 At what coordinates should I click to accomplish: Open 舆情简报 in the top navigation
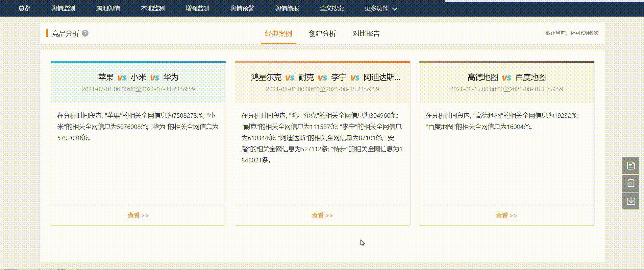[x=287, y=8]
